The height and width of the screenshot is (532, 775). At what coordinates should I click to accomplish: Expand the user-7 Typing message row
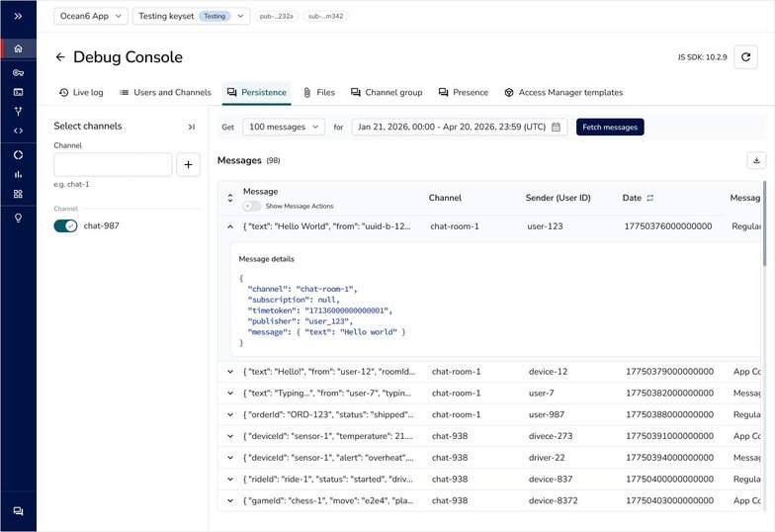[230, 394]
